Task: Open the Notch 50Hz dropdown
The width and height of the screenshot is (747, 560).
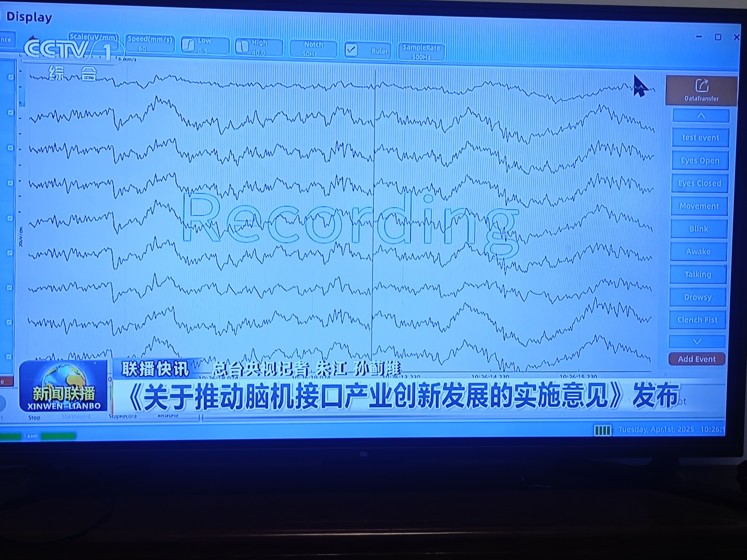Action: click(313, 49)
